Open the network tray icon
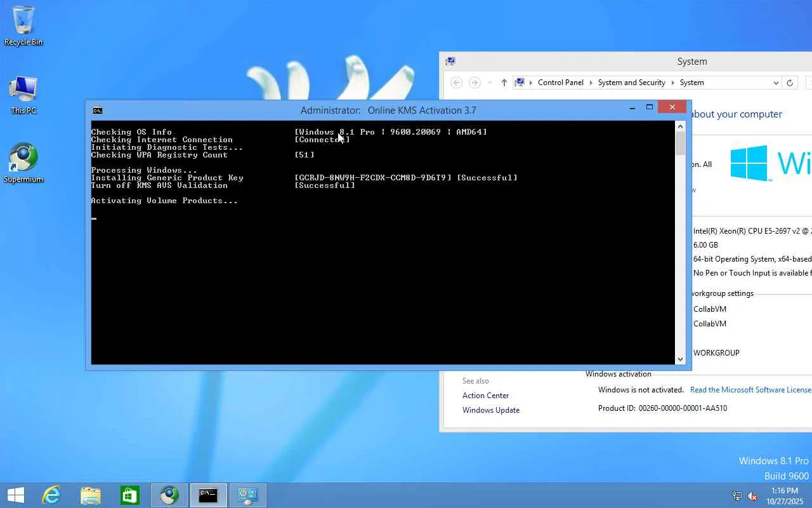 [737, 496]
